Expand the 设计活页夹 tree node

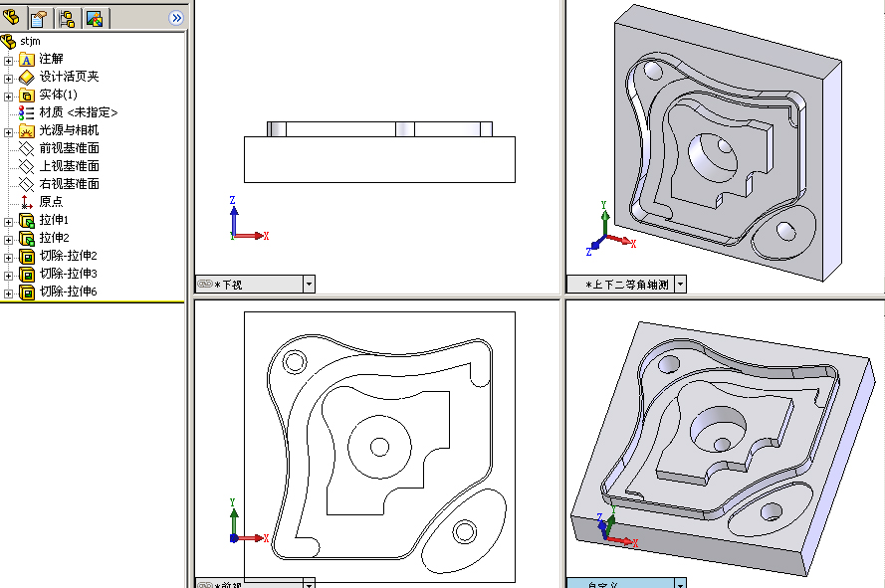tap(9, 79)
